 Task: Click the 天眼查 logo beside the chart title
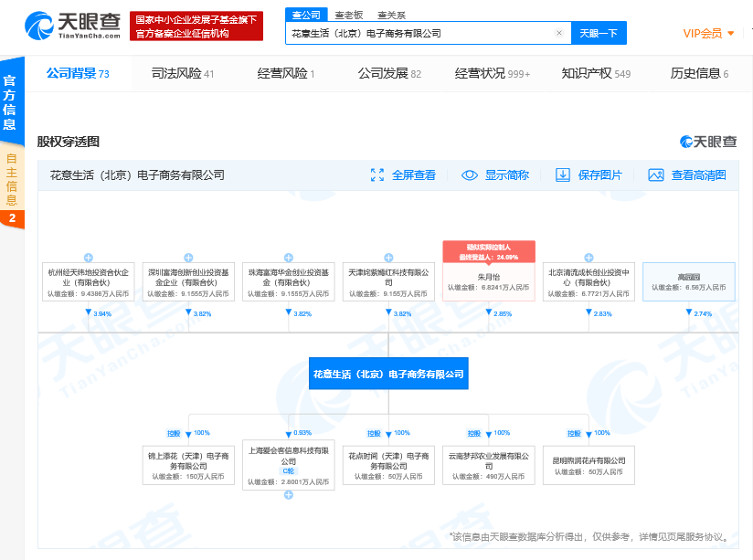[x=708, y=142]
